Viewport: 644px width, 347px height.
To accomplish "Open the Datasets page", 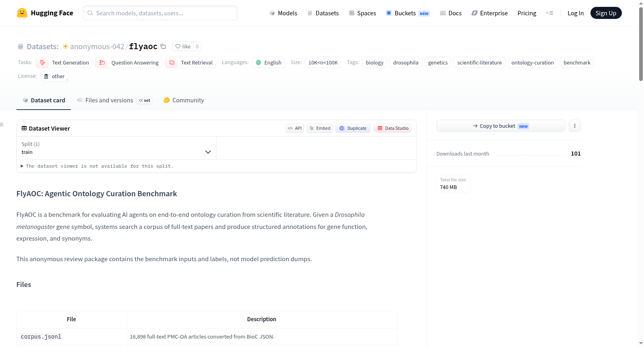I will click(x=323, y=13).
